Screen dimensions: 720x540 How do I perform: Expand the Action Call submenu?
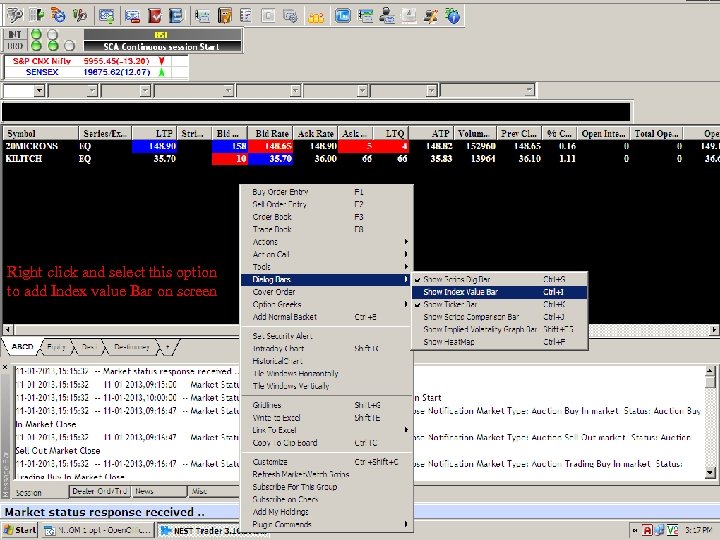(325, 254)
